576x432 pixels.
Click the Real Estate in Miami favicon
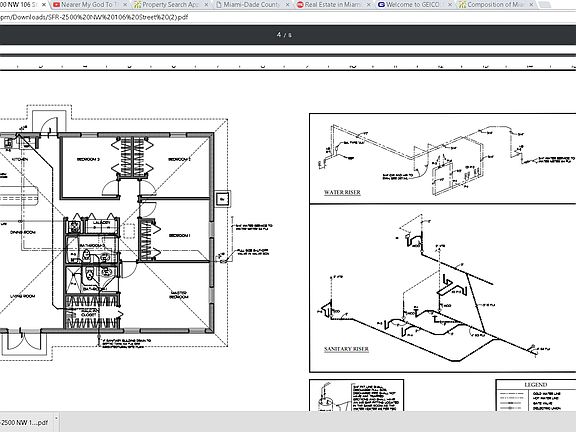coord(300,5)
